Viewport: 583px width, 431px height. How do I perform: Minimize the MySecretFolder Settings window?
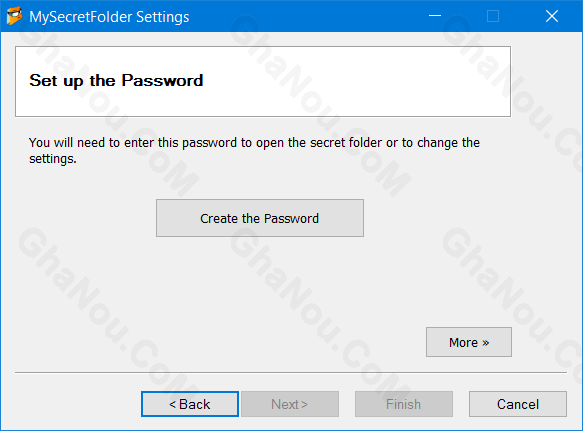pos(435,16)
